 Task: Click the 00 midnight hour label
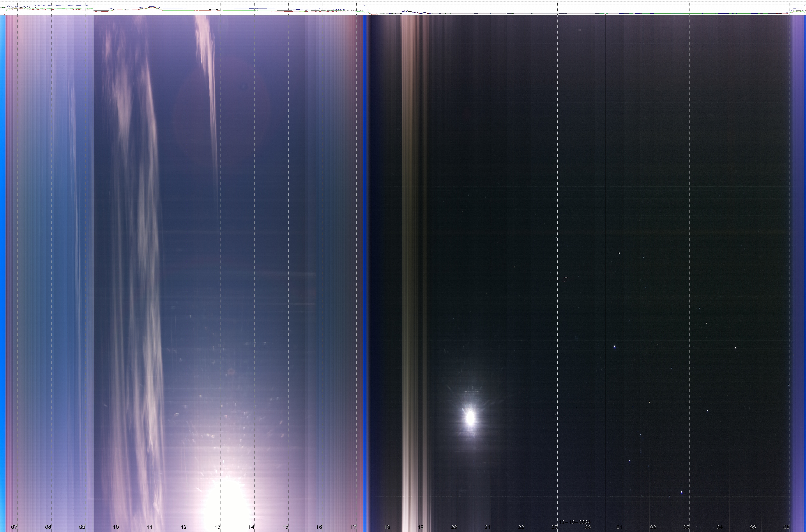pos(588,527)
